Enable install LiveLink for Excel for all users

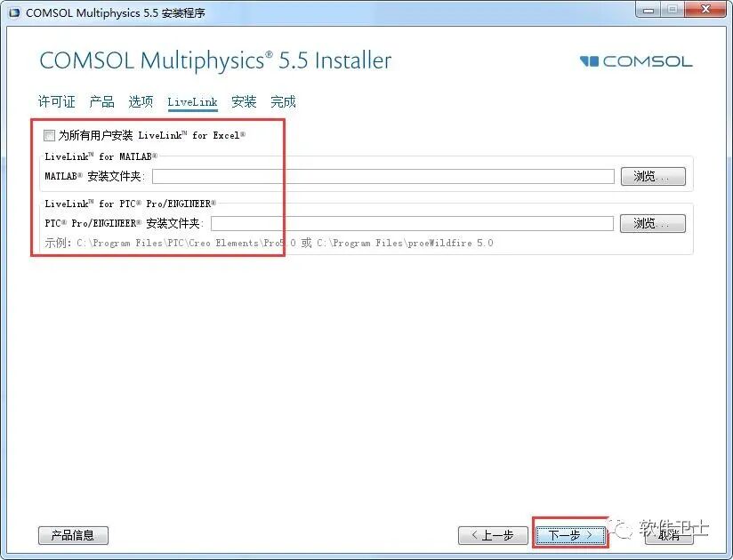pyautogui.click(x=49, y=135)
